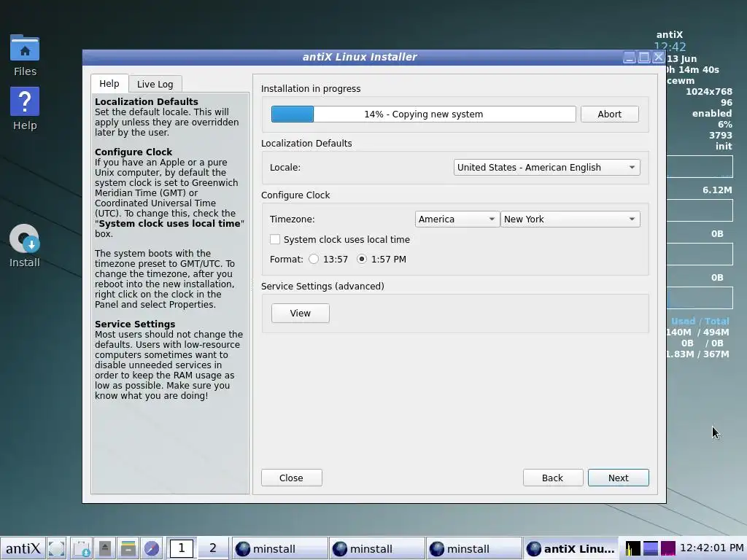Screen dimensions: 747x560
Task: Select the antiX Linu... taskbar window entry
Action: [x=570, y=548]
